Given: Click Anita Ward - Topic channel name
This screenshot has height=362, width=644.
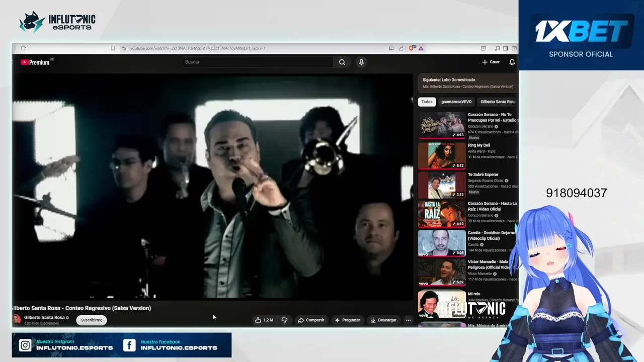Looking at the screenshot, I should (x=481, y=151).
